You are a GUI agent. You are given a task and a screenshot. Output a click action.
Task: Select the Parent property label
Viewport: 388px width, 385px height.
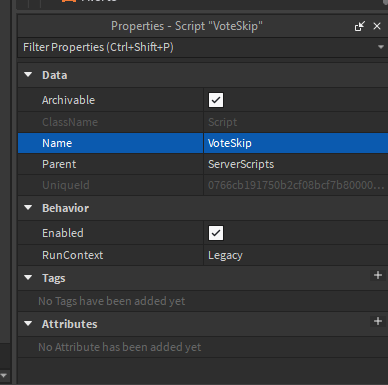click(59, 164)
